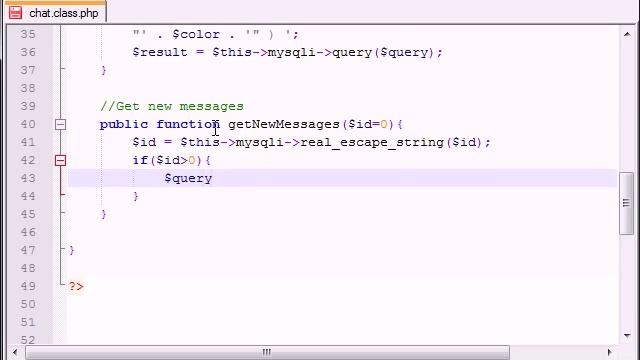Click line number 35 in the margin
The image size is (640, 360).
pyautogui.click(x=28, y=34)
